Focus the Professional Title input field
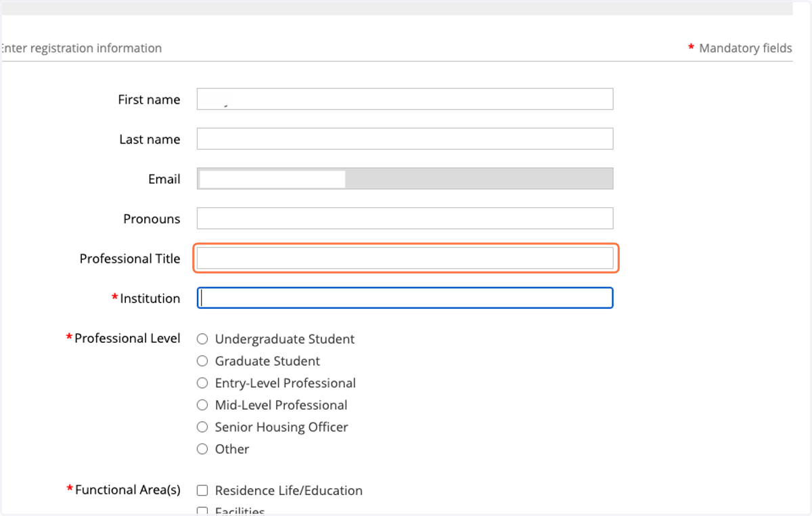The height and width of the screenshot is (516, 812). pyautogui.click(x=405, y=258)
